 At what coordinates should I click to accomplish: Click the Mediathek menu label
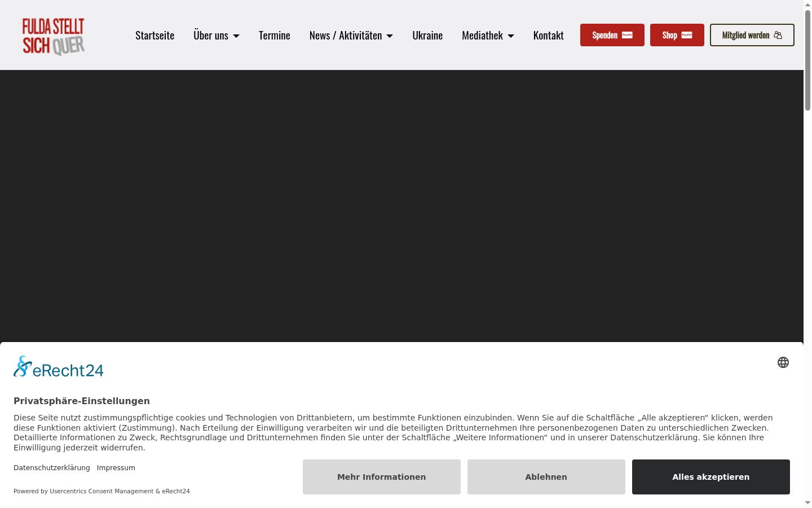pos(482,35)
